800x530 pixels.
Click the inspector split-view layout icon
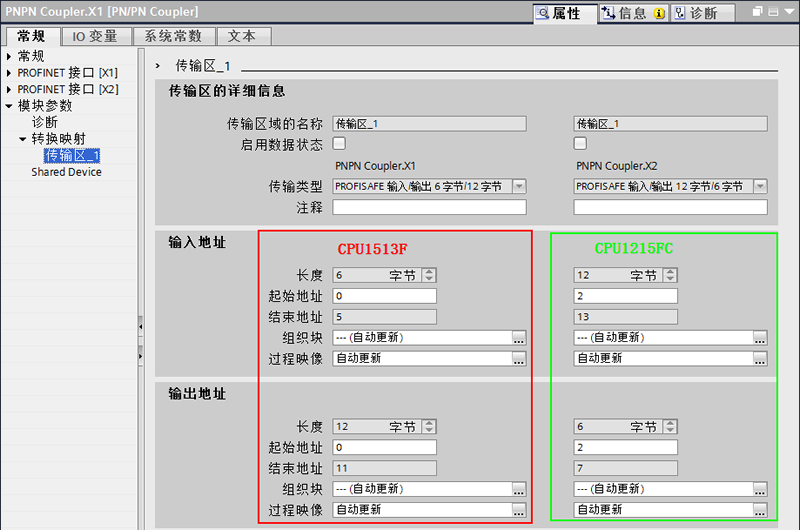click(773, 11)
